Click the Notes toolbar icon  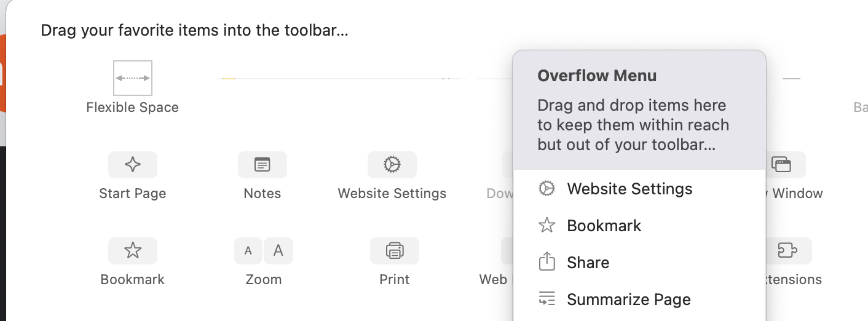point(262,165)
